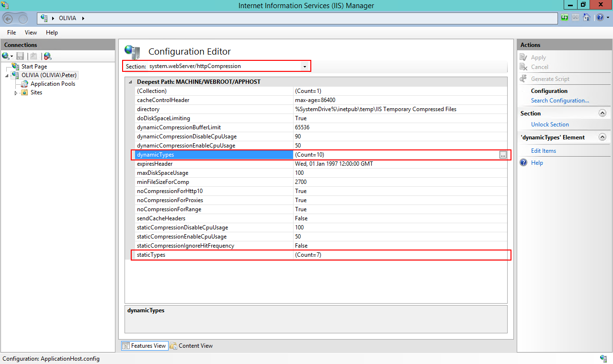Click the Save icon in Connections toolbar
The width and height of the screenshot is (613, 364).
(20, 56)
